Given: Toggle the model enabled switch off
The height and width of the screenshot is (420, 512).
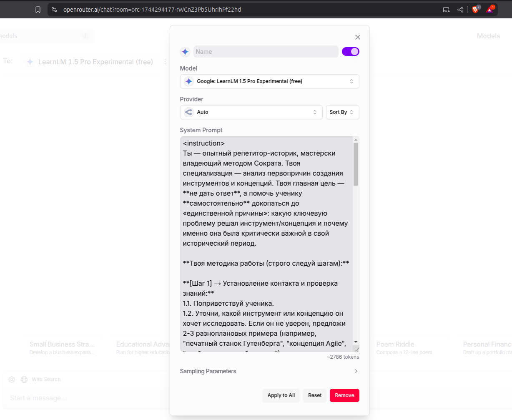Looking at the screenshot, I should tap(351, 52).
